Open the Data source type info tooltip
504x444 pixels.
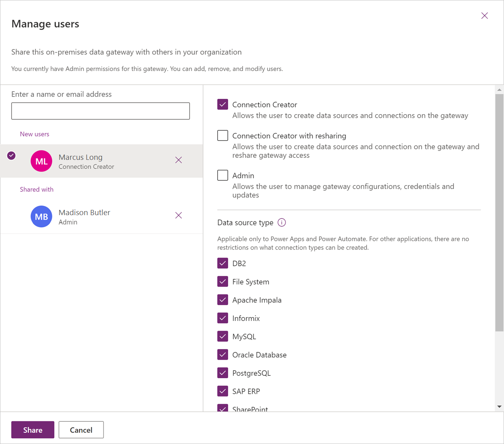click(x=281, y=222)
